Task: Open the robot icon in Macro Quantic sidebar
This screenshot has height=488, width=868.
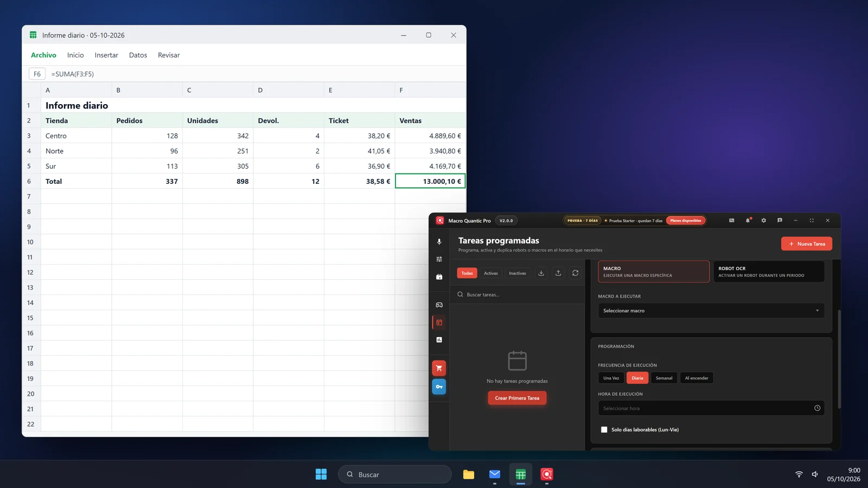Action: tap(439, 277)
